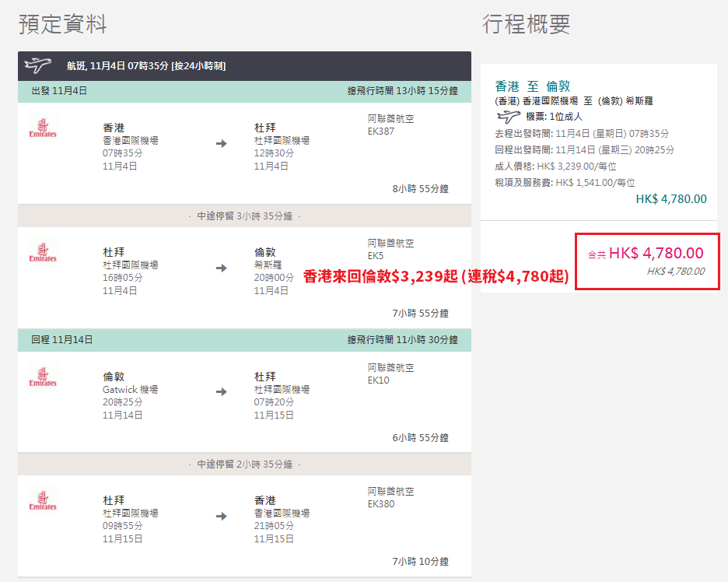
Task: Click the pink 合共 HK$ 4,780.00 total
Action: click(x=646, y=253)
